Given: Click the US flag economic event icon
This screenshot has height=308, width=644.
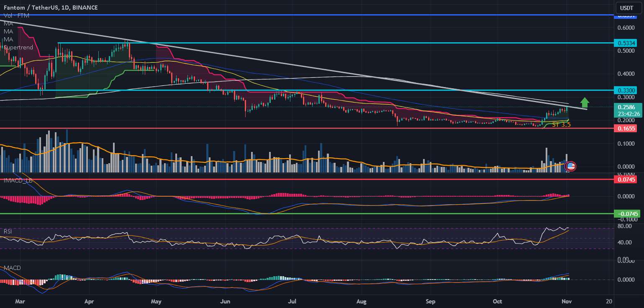Looking at the screenshot, I should 570,167.
